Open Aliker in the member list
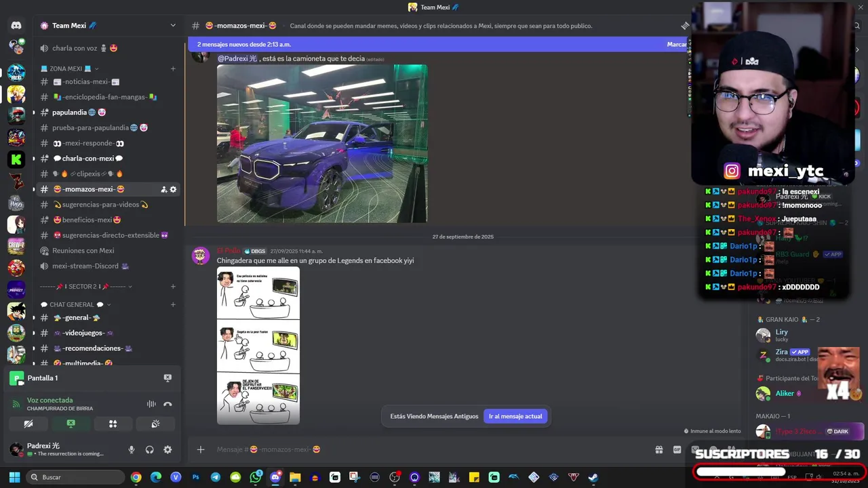This screenshot has height=488, width=868. [x=785, y=393]
